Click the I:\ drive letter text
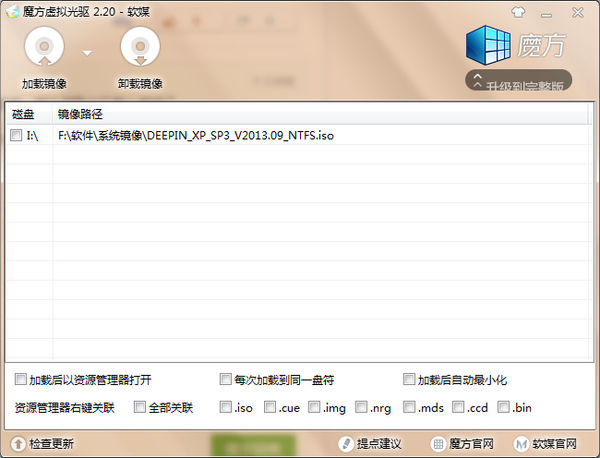Screen dimensions: 600x458 tap(32, 135)
